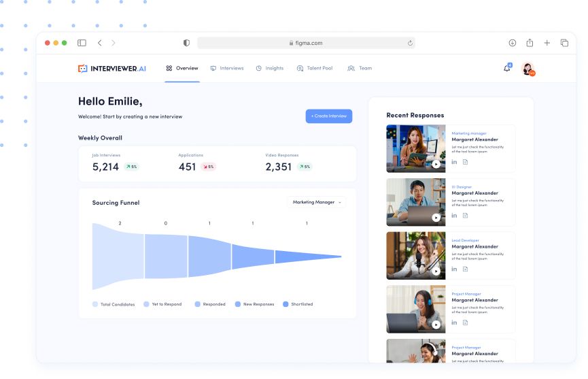This screenshot has width=588, height=379.
Task: Play the Lead Developer video response
Action: pos(436,271)
